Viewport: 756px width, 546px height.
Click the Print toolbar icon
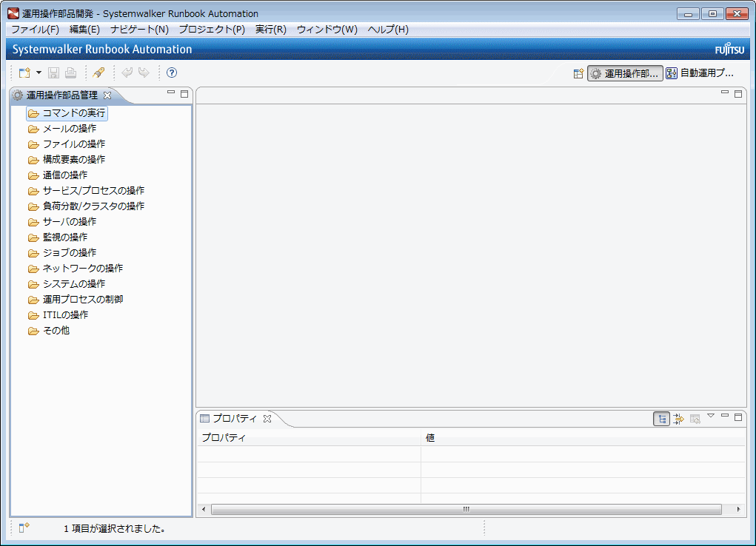tap(71, 73)
